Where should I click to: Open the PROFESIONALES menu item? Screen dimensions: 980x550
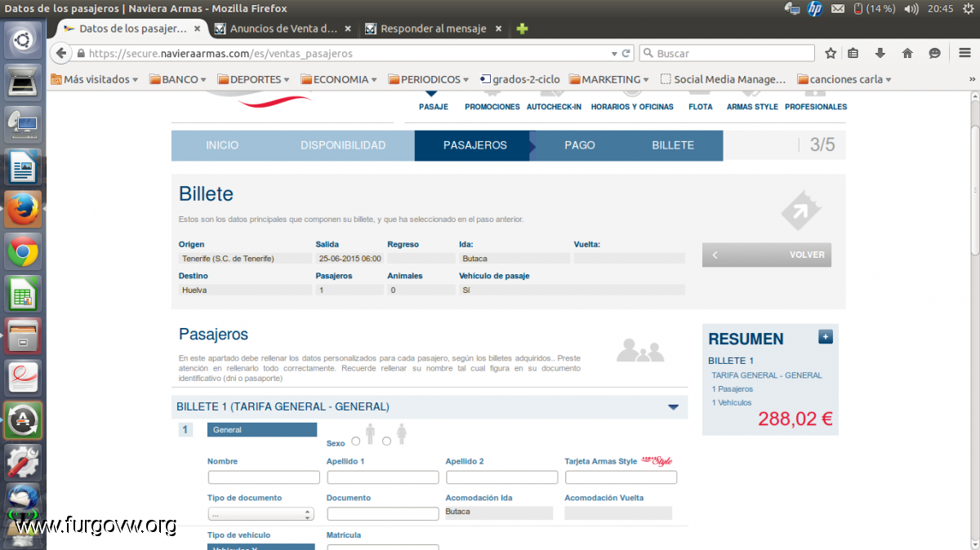coord(816,107)
